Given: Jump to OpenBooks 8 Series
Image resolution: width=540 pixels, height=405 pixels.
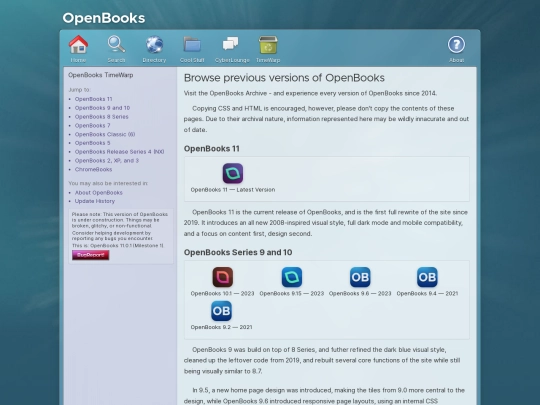Looking at the screenshot, I should pyautogui.click(x=102, y=117).
